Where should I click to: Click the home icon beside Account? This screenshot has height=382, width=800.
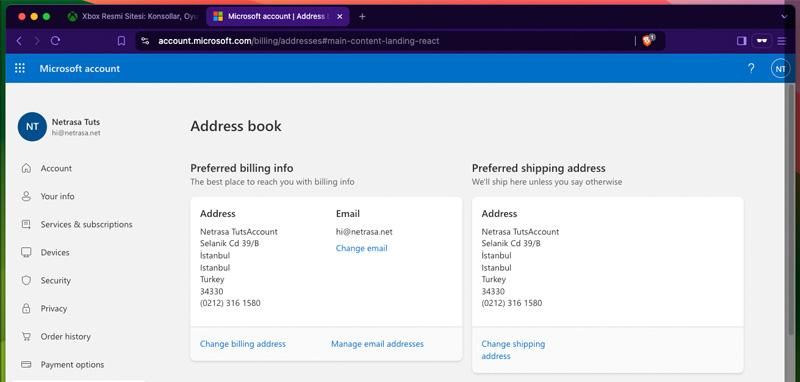(x=26, y=168)
